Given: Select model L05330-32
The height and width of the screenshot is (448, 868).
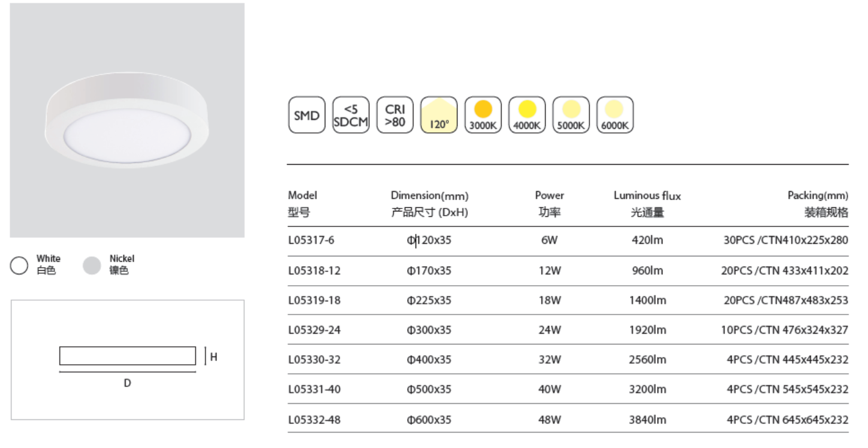Looking at the screenshot, I should [314, 360].
